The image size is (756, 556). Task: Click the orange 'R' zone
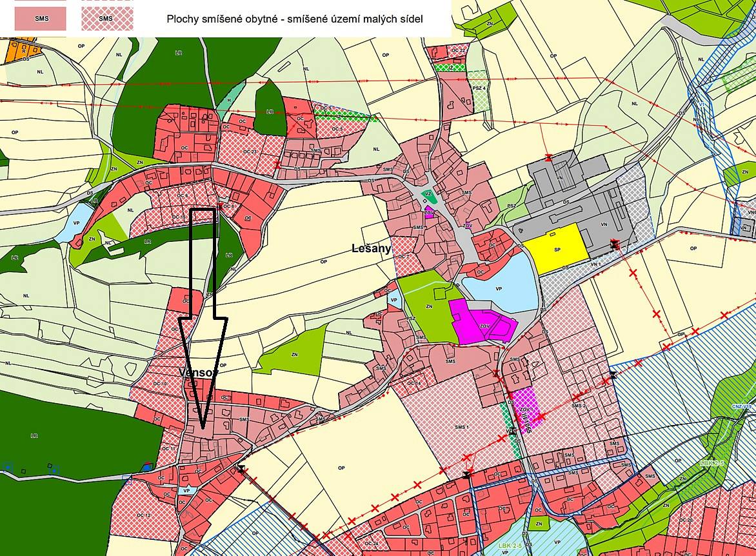[23, 51]
